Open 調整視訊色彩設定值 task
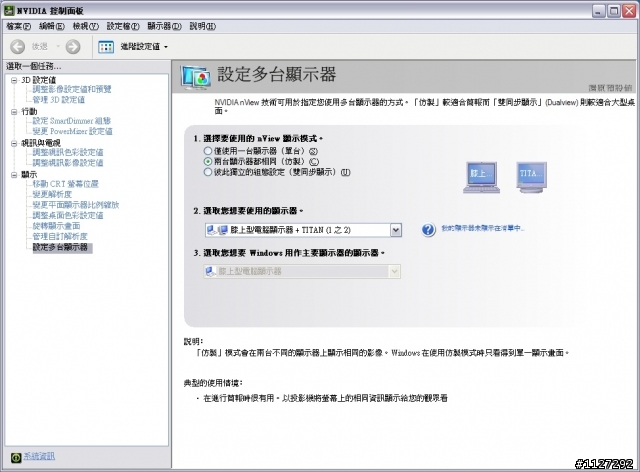640x472 pixels. [x=68, y=152]
